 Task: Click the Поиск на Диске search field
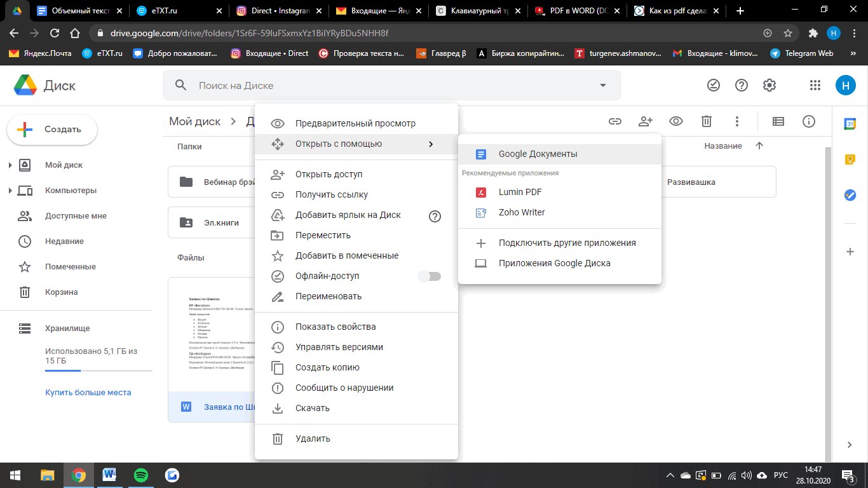pos(381,85)
